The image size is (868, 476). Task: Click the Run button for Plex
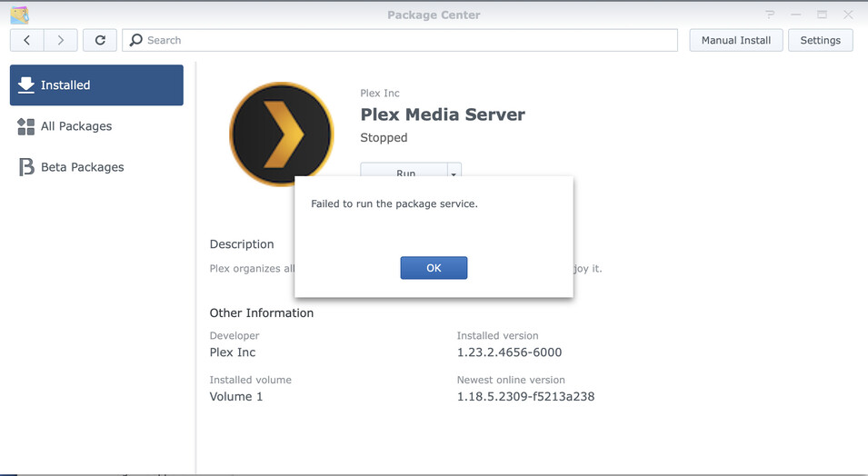point(404,171)
